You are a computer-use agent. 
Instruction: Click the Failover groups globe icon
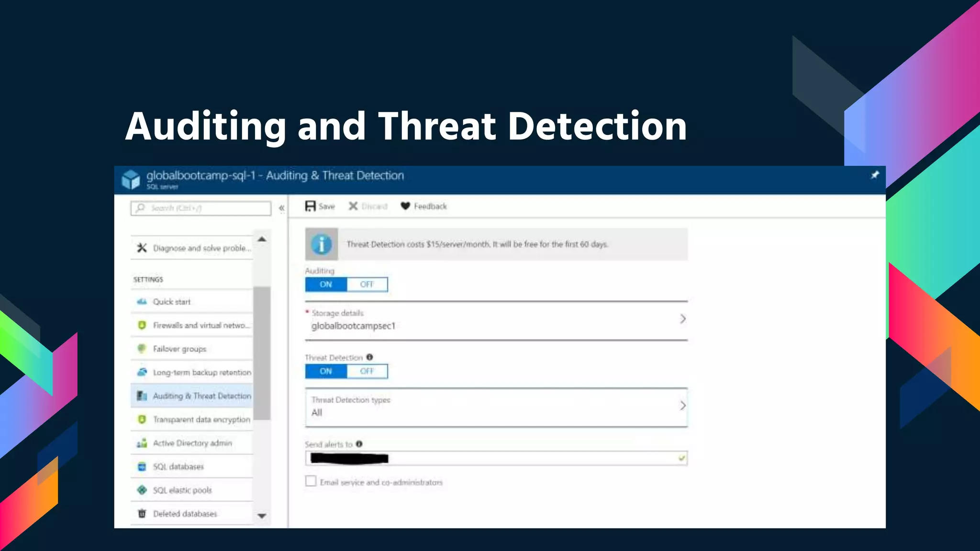coord(142,349)
